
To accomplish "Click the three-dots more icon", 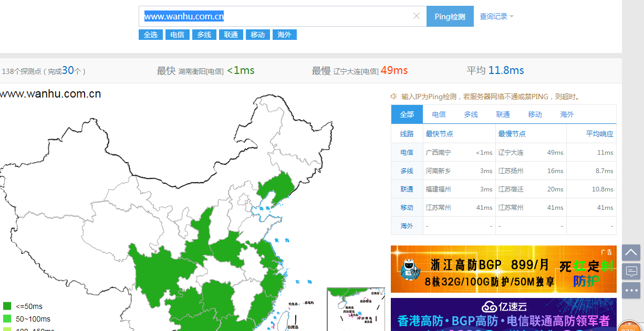I will 631,290.
